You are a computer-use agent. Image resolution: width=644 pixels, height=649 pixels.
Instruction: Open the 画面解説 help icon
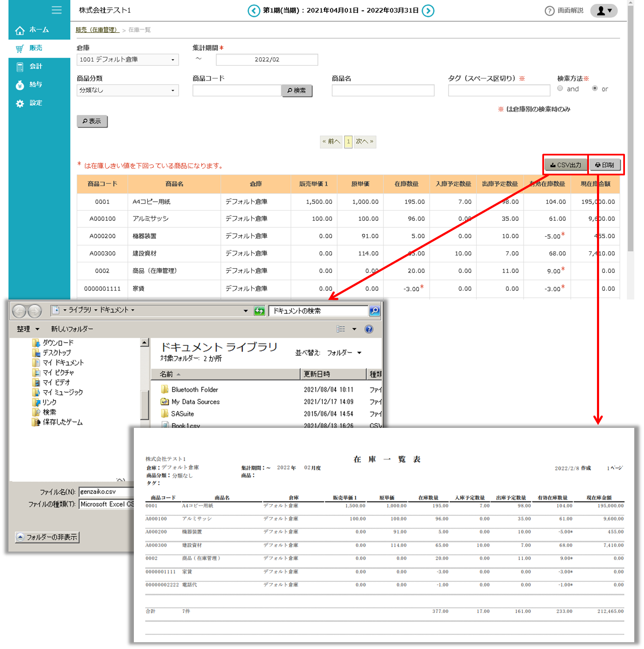[x=550, y=11]
